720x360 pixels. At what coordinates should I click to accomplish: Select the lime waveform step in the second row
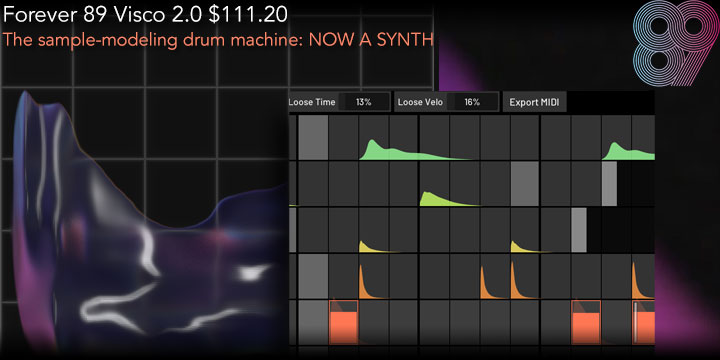pos(434,184)
